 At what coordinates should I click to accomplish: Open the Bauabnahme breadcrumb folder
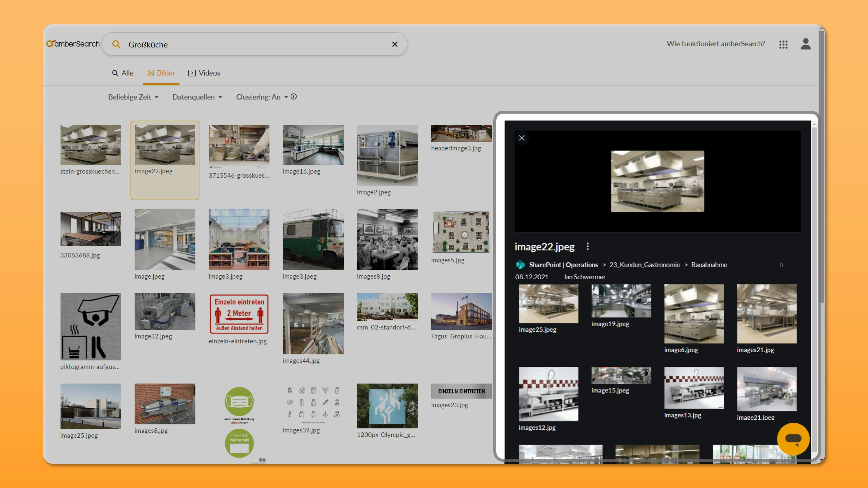tap(709, 265)
